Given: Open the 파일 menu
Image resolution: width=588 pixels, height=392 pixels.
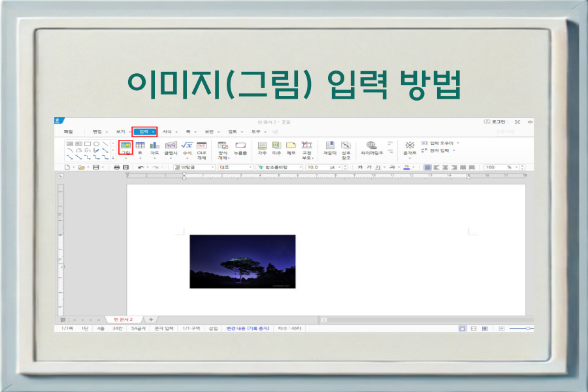Looking at the screenshot, I should [68, 132].
